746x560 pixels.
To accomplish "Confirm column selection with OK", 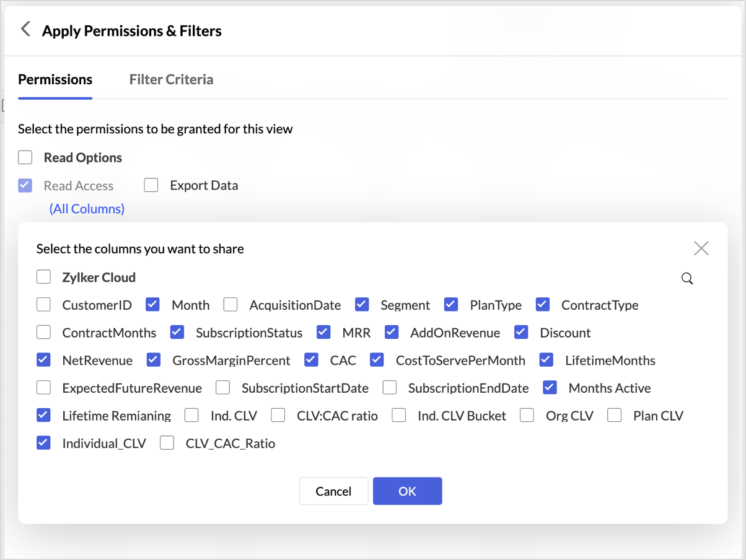I will 407,491.
